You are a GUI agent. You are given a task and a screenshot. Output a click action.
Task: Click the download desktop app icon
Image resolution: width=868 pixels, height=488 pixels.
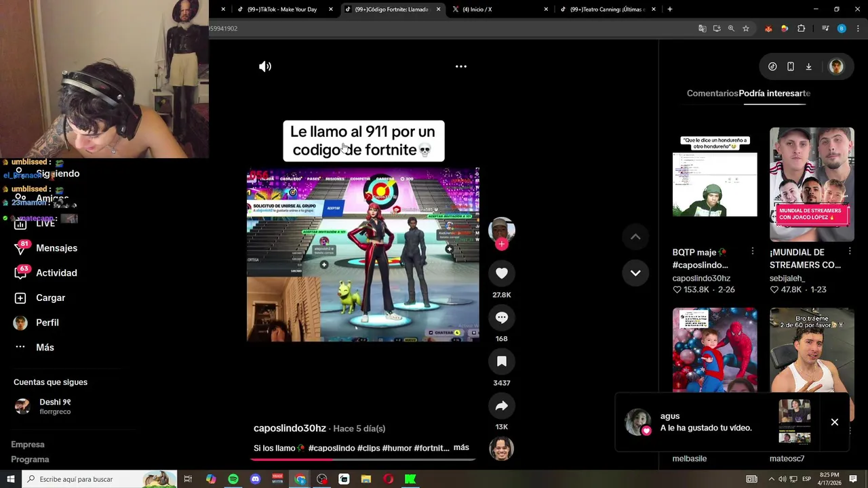click(808, 66)
